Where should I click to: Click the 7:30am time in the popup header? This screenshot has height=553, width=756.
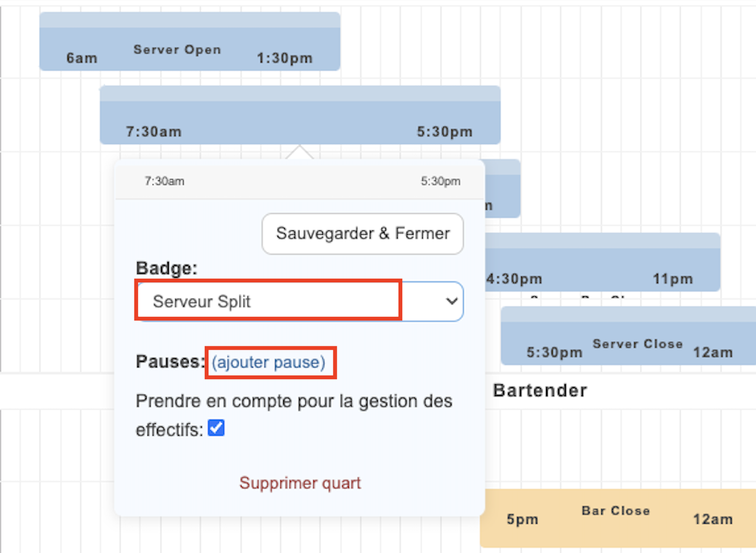[164, 181]
